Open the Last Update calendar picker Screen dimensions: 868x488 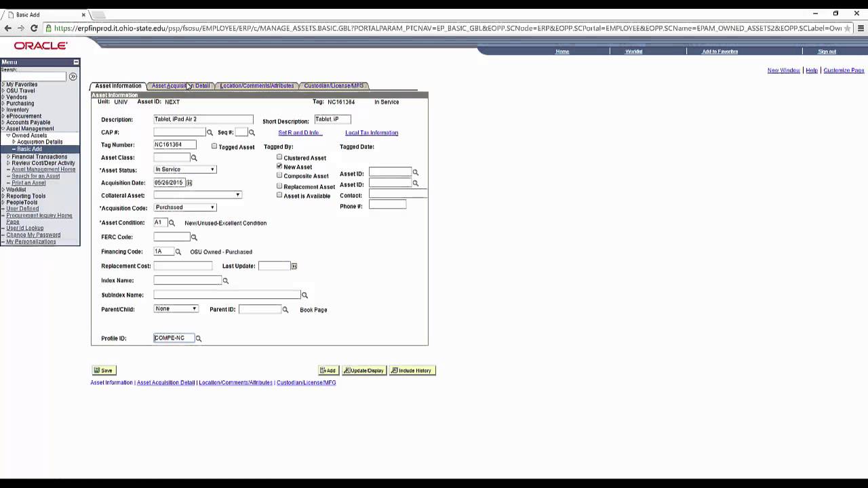(294, 266)
